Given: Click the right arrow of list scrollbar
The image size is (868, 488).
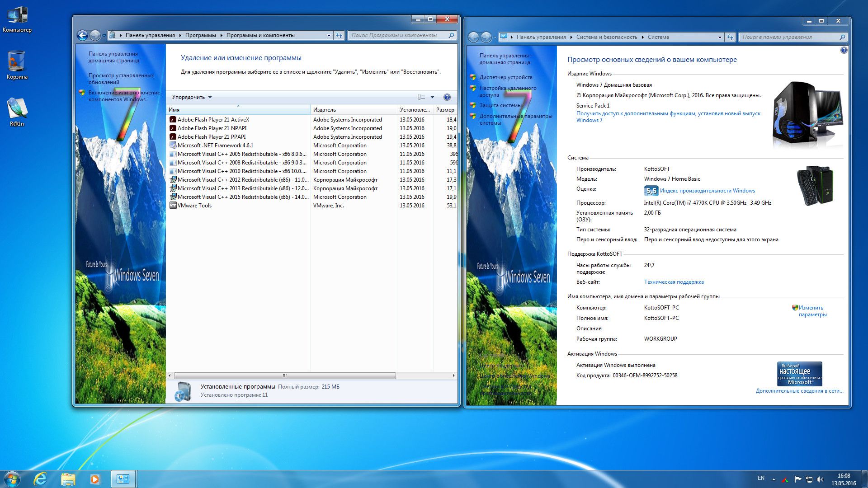Looking at the screenshot, I should click(453, 375).
